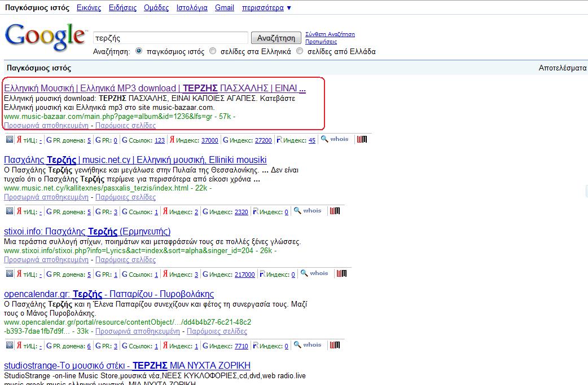The width and height of the screenshot is (588, 385).
Task: Click the Google index value 2320
Action: (242, 212)
